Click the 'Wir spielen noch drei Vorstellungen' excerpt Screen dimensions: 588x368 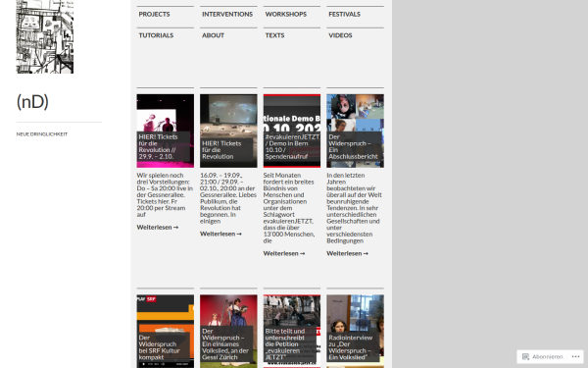point(165,194)
